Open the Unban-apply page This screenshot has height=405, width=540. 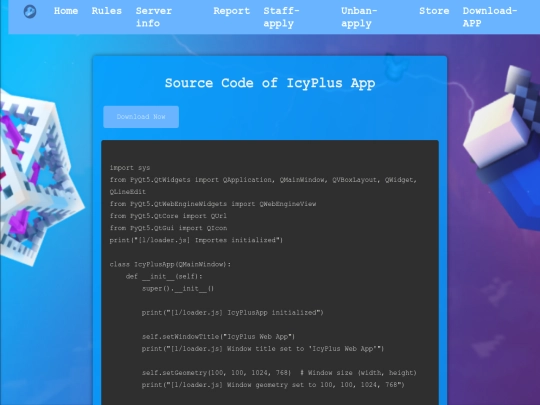[x=359, y=17]
